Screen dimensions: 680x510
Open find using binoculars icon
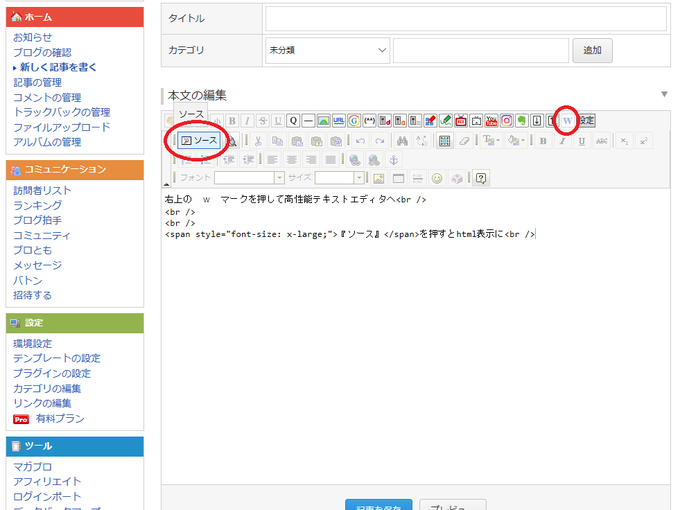[402, 141]
